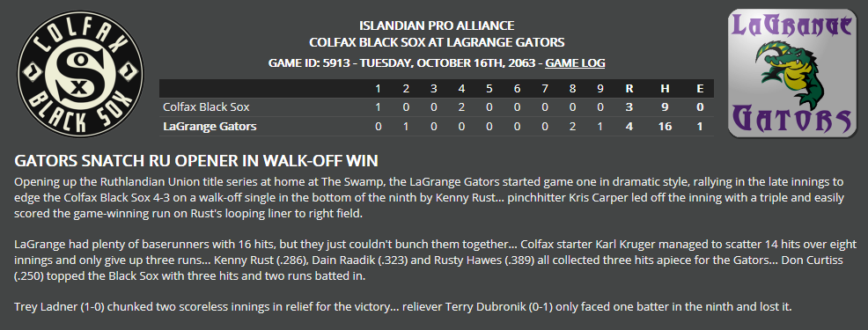The width and height of the screenshot is (868, 330).
Task: Click the H column header
Action: click(x=665, y=89)
